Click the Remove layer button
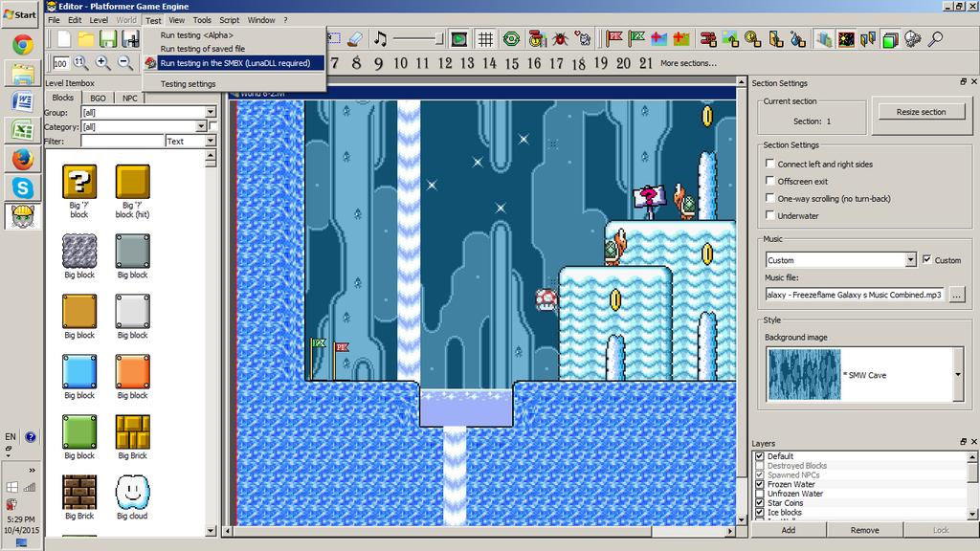Screen dimensions: 980x551 [865, 530]
